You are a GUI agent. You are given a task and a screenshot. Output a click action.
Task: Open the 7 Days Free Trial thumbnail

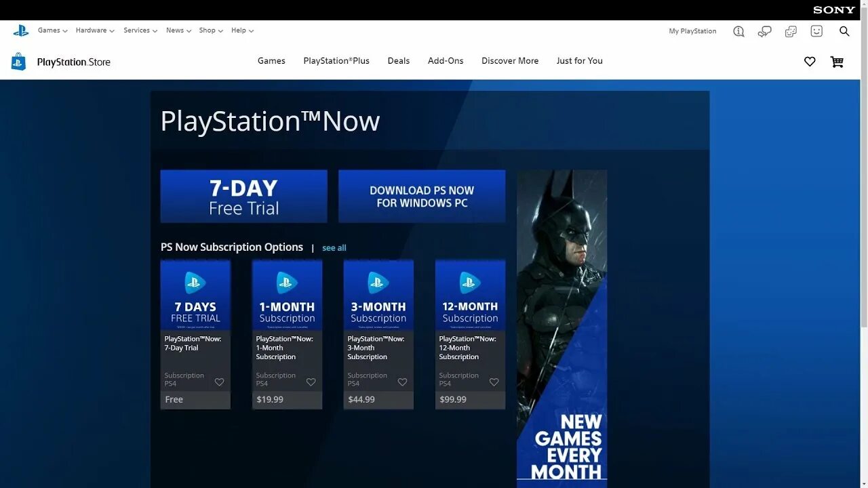point(195,295)
